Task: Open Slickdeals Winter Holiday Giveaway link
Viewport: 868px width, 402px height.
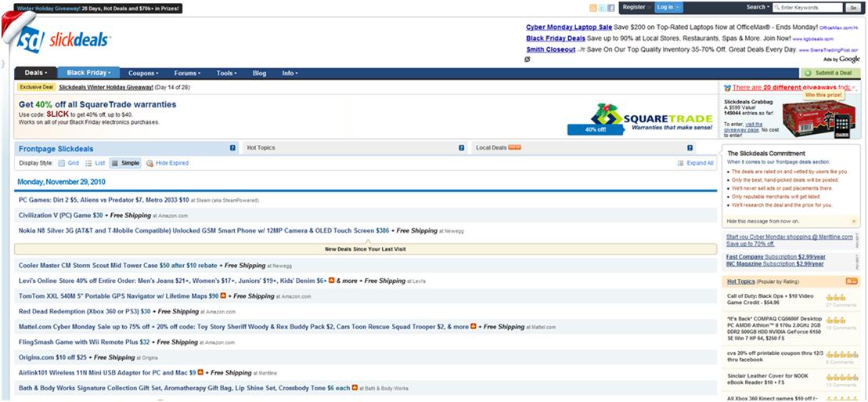Action: (106, 87)
